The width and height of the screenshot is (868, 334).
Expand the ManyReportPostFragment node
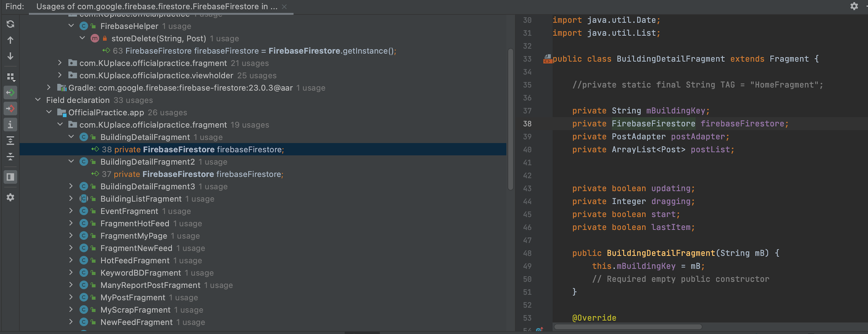71,285
